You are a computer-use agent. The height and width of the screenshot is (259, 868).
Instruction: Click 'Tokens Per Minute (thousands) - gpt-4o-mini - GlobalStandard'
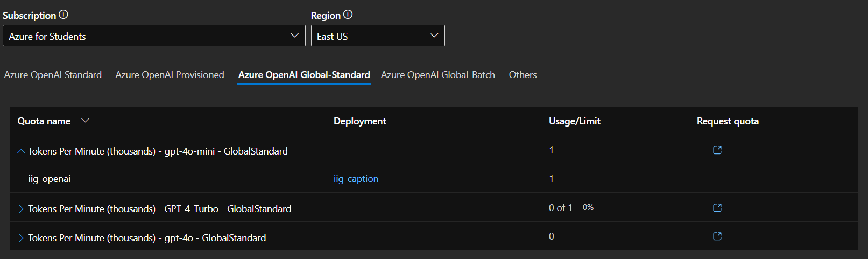tap(158, 151)
